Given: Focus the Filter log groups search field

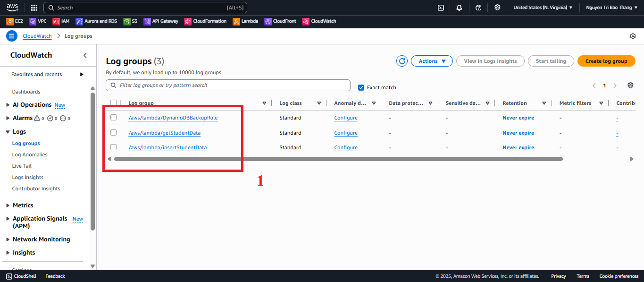Looking at the screenshot, I should tap(228, 85).
